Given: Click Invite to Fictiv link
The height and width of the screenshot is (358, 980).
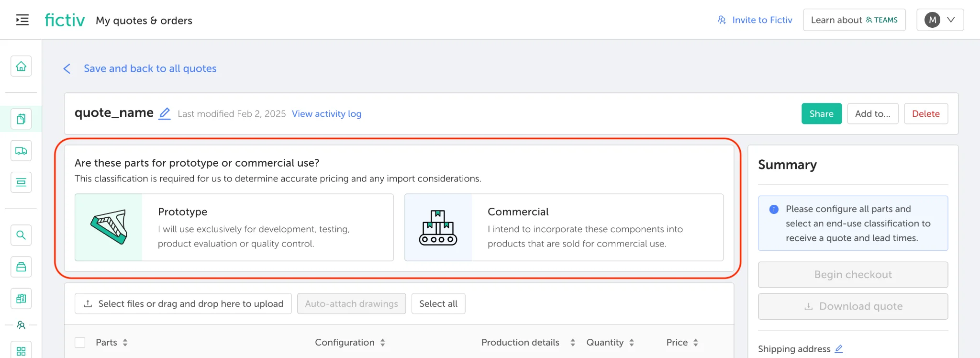Looking at the screenshot, I should click(755, 20).
